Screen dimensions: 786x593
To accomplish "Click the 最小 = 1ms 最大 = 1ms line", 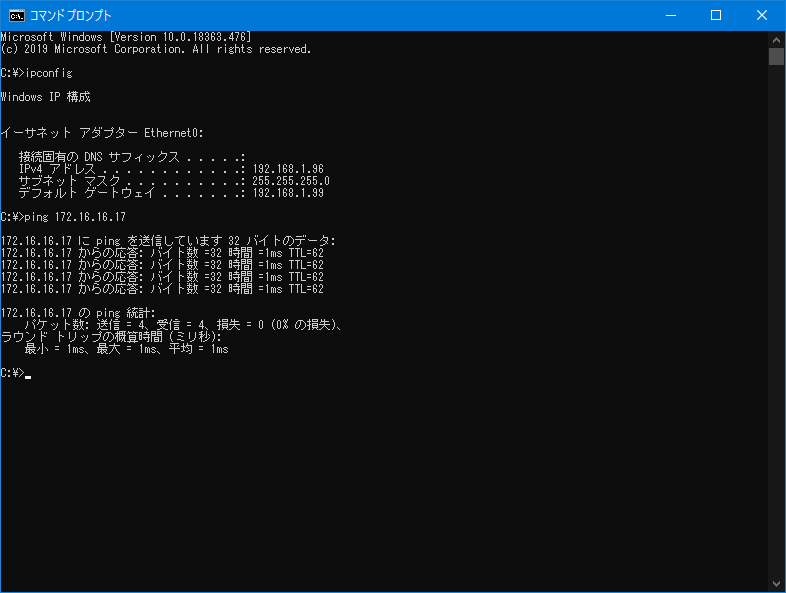I will (x=126, y=349).
